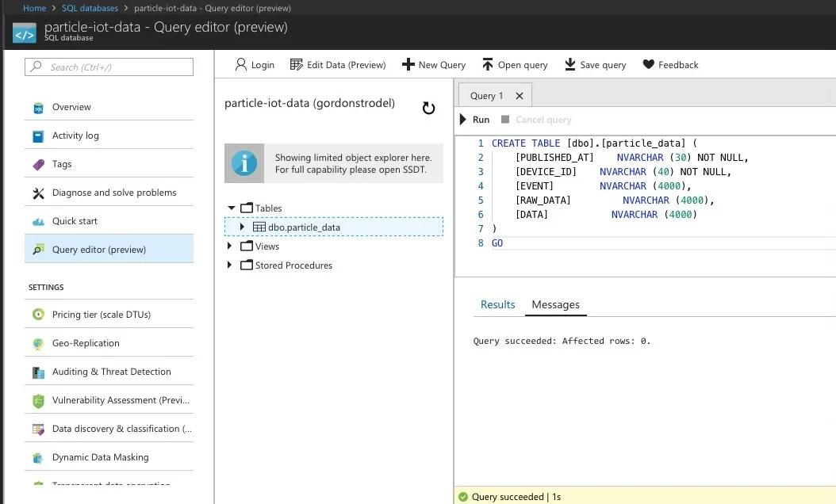Click the Cancel query button
Screen dimensions: 836x504
pyautogui.click(x=536, y=120)
